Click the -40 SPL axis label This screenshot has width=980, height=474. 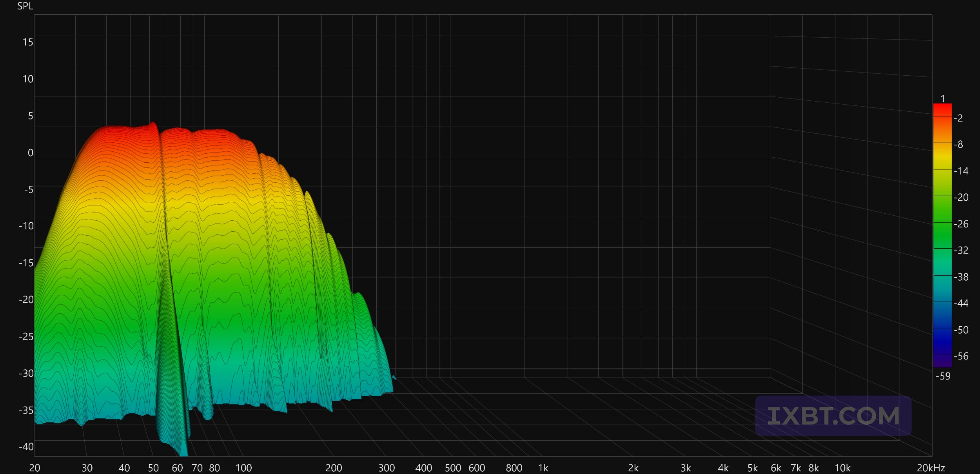26,447
